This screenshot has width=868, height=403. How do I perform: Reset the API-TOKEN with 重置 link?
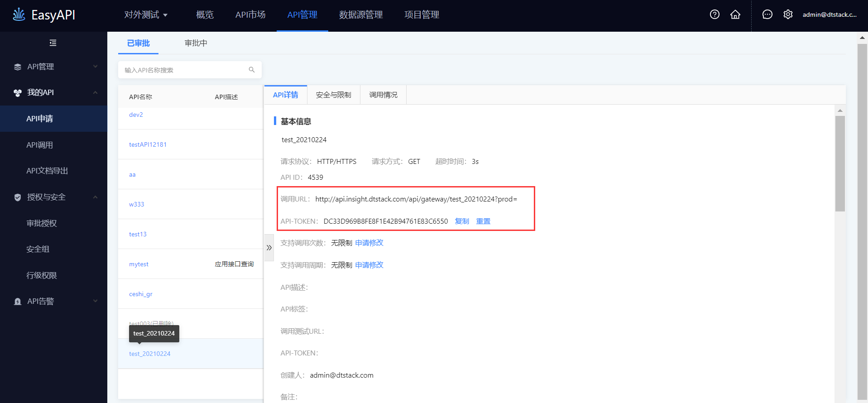click(x=483, y=221)
